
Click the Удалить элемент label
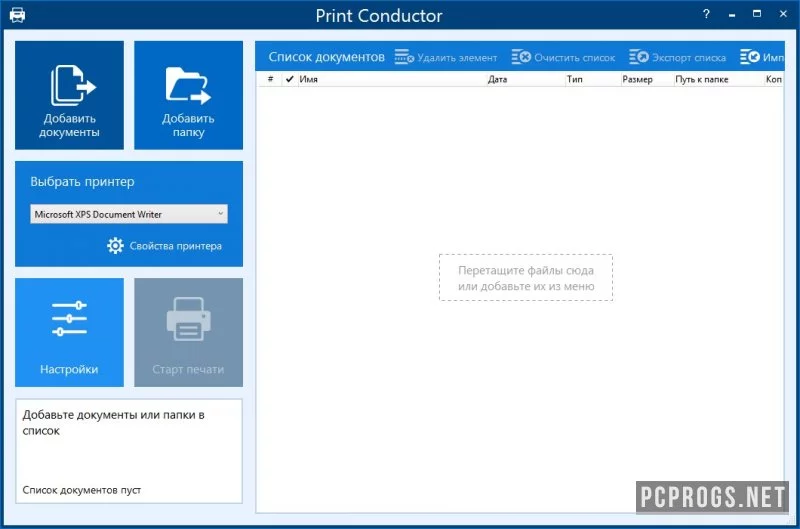(457, 58)
